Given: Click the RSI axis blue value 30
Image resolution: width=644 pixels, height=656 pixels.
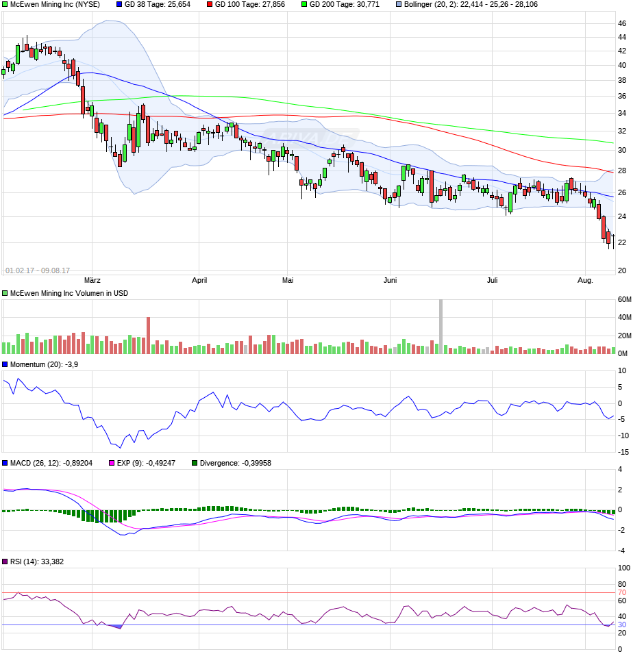Looking at the screenshot, I should click(622, 625).
